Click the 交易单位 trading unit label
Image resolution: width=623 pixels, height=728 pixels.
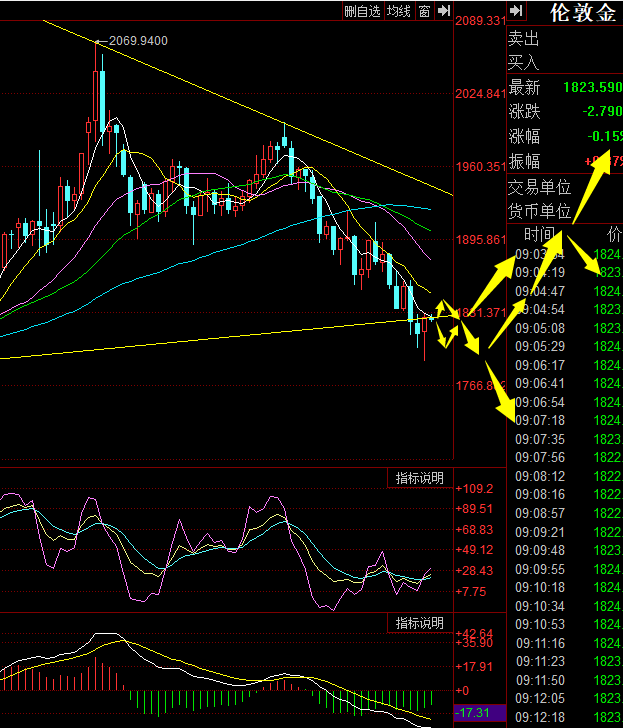point(539,188)
